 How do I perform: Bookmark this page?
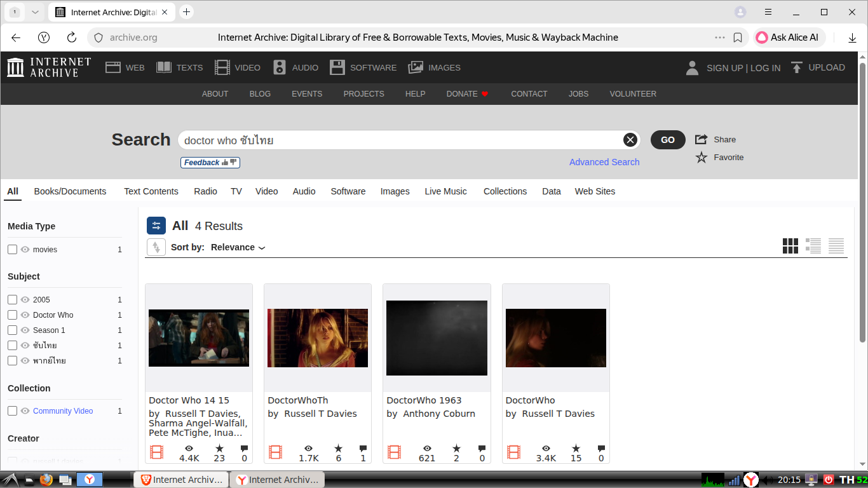738,37
